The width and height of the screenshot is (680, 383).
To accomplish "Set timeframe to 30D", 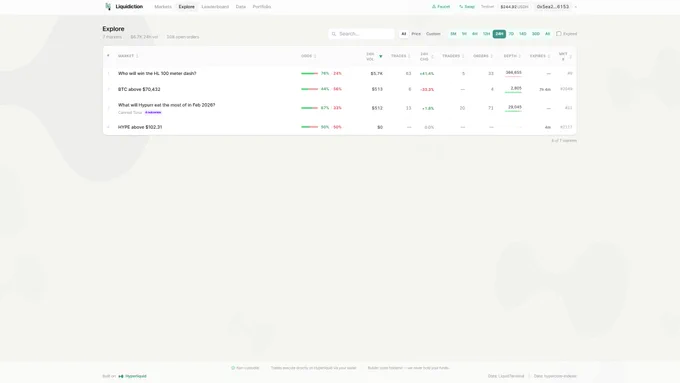I will (536, 34).
